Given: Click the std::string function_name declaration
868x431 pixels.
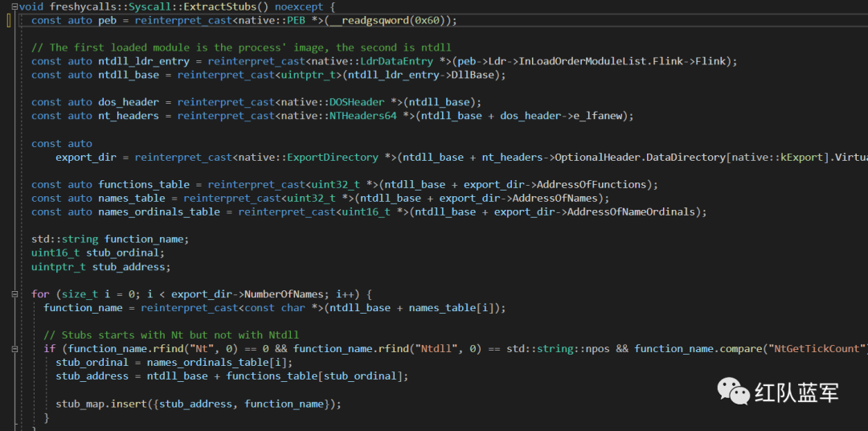Looking at the screenshot, I should pyautogui.click(x=110, y=240).
